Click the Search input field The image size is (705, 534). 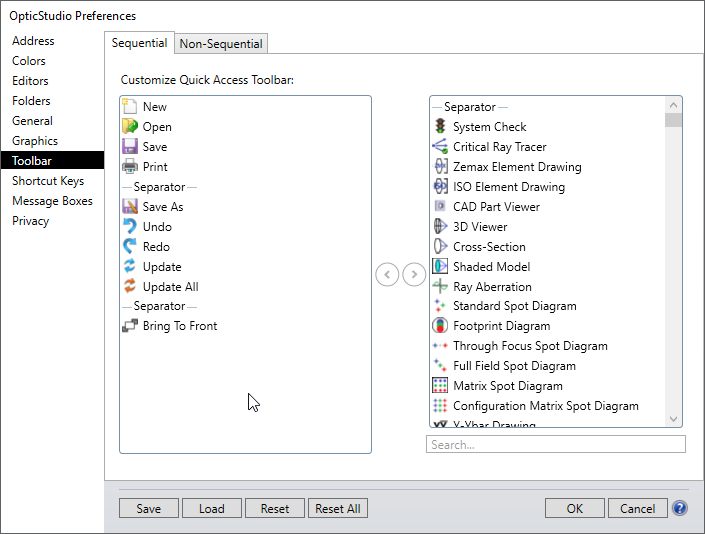tap(555, 445)
